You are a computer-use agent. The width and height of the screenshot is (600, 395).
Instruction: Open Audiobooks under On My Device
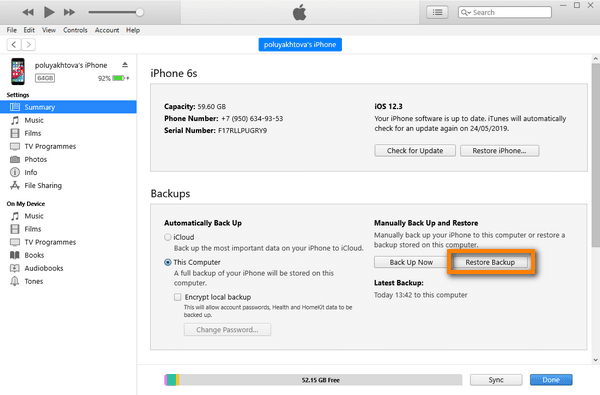pos(44,268)
